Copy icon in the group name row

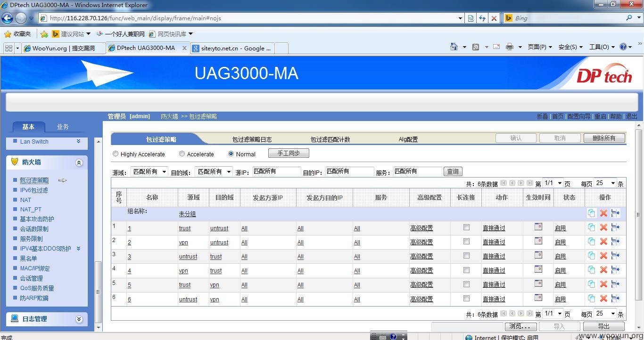pos(591,213)
